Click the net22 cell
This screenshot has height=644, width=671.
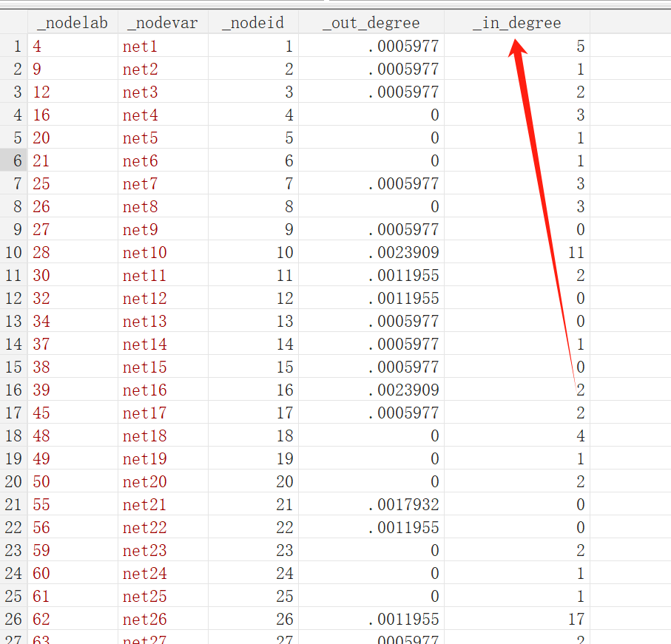point(163,527)
